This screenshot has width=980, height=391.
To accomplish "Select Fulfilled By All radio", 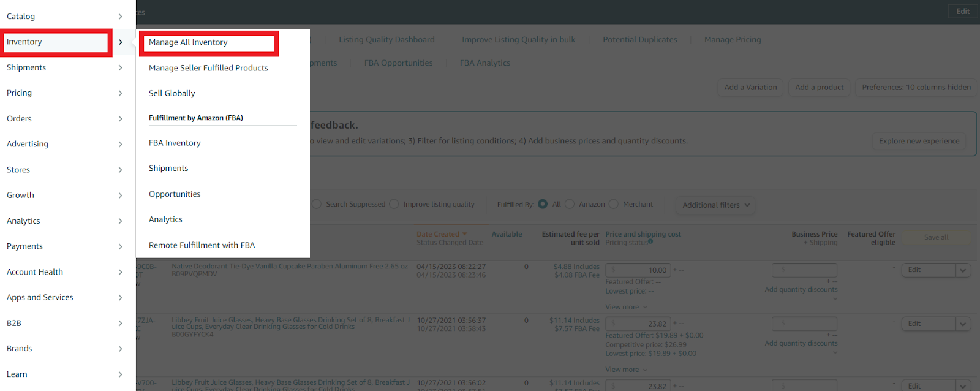I will [x=543, y=204].
